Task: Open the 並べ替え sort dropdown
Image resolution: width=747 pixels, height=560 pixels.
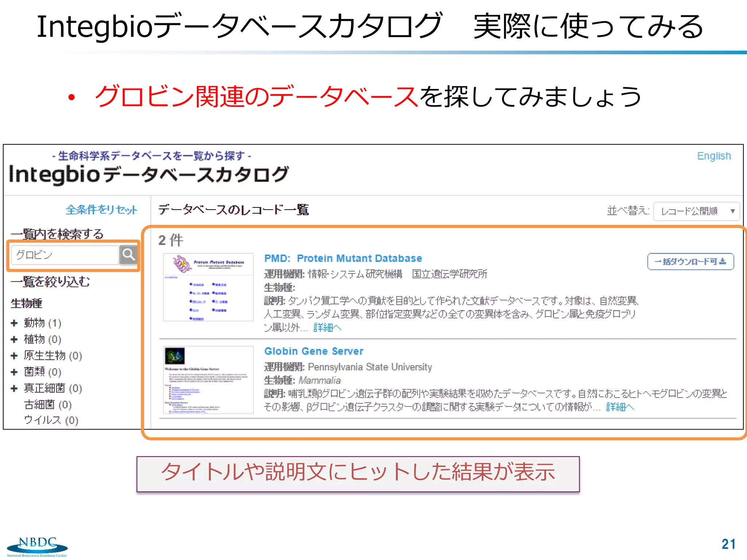Action: (x=696, y=211)
